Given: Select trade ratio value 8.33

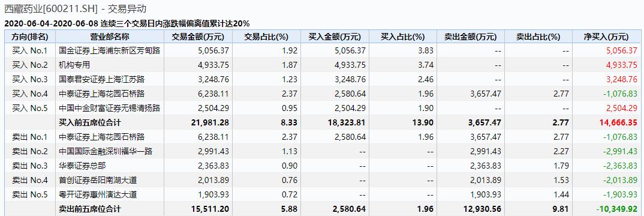Looking at the screenshot, I should 290,123.
